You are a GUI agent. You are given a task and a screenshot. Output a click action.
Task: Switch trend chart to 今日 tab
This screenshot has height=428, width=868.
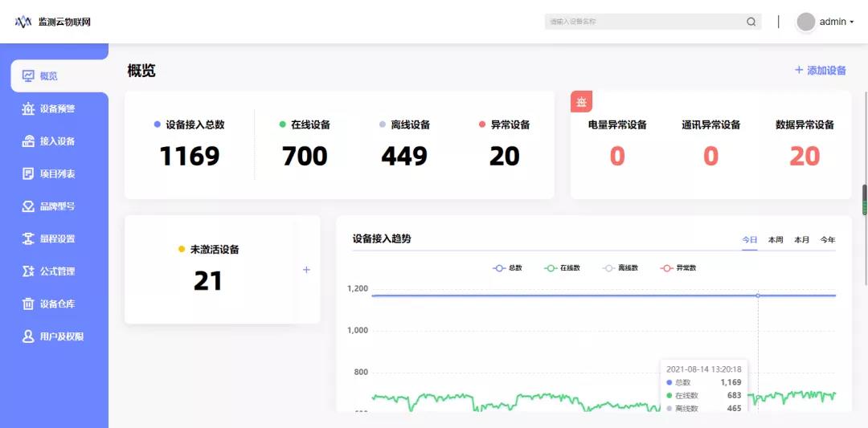click(x=750, y=240)
